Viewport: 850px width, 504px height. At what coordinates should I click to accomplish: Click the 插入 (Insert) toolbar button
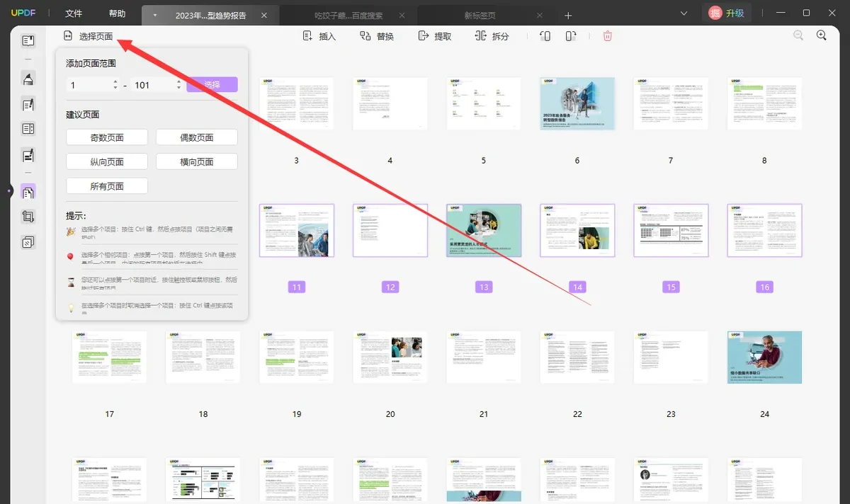point(319,36)
